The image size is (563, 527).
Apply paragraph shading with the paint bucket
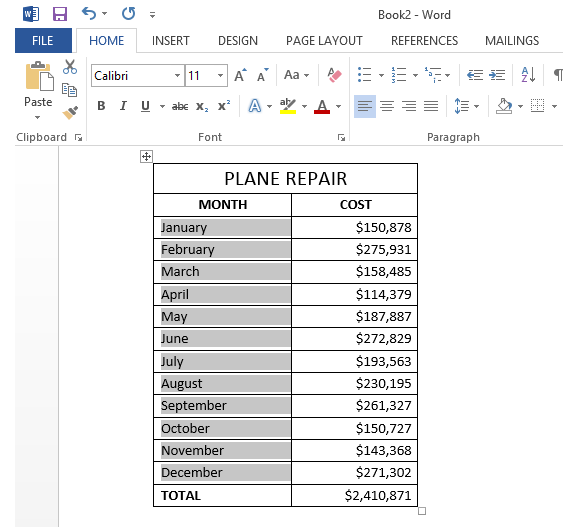click(x=504, y=106)
